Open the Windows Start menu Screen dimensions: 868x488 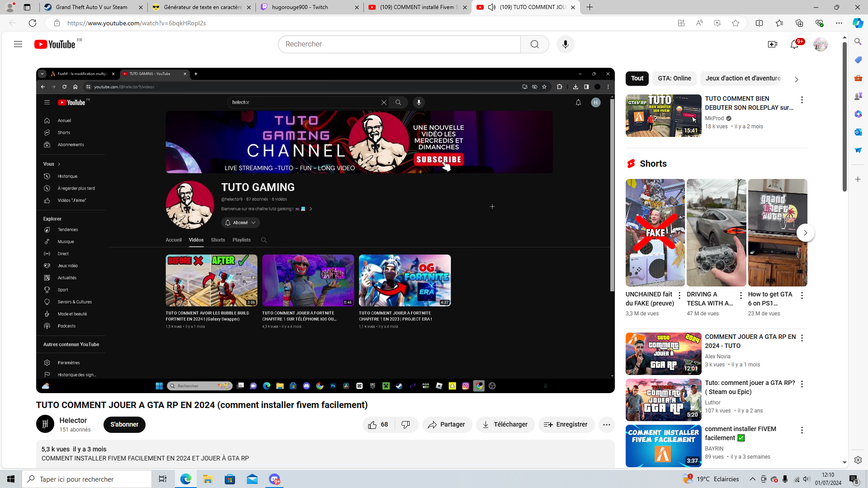(x=11, y=479)
